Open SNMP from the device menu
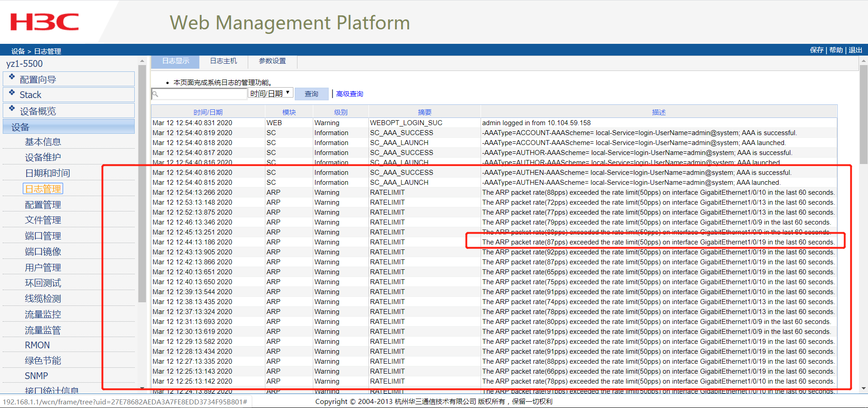Image resolution: width=868 pixels, height=408 pixels. coord(36,376)
